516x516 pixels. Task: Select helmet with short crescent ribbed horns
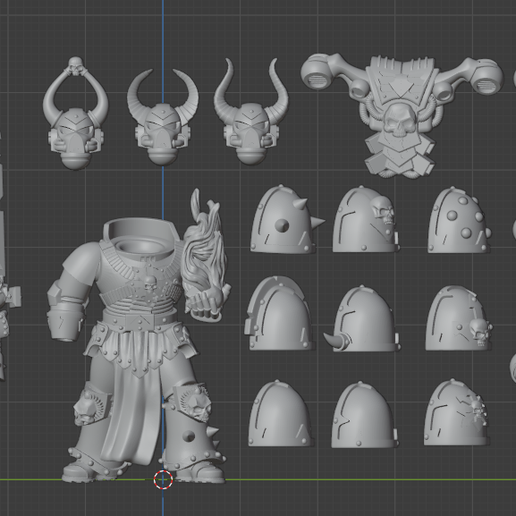163,117
